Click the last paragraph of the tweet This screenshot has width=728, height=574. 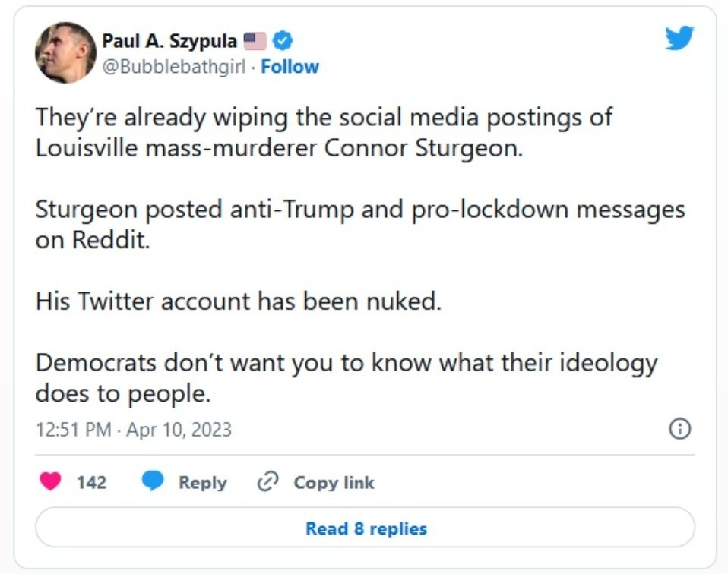tap(346, 377)
